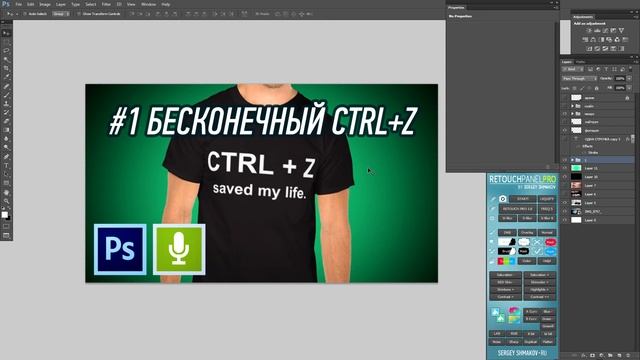
Task: Click the foreground color swatch
Action: [x=4, y=214]
